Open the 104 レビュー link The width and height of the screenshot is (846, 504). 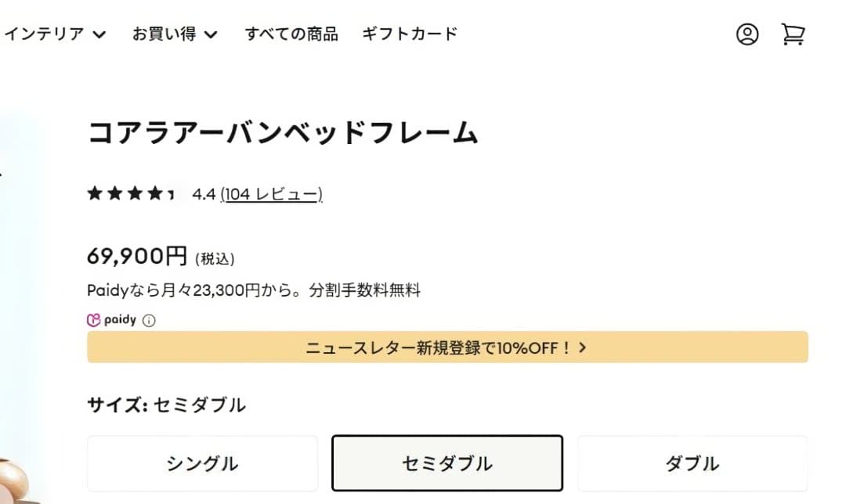click(x=272, y=194)
